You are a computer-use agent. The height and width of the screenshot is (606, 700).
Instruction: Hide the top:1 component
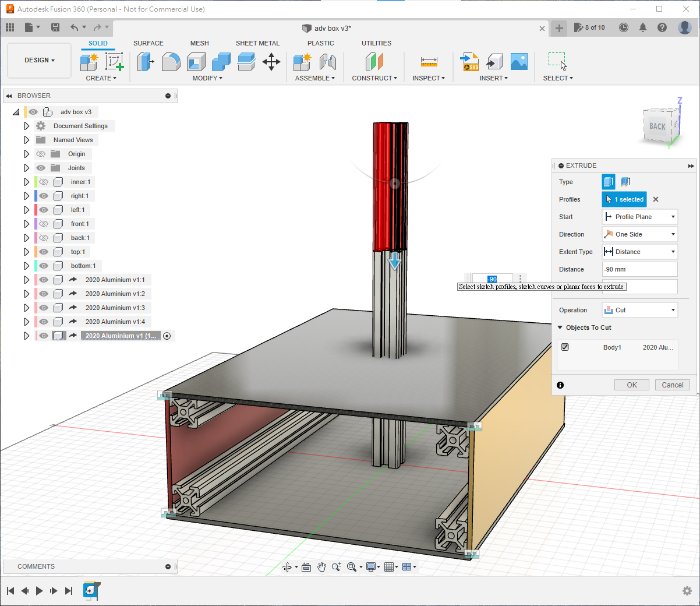[44, 252]
